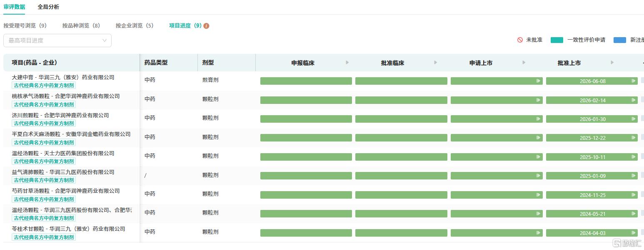
Task: Open the info icon beside 项目进度 (9)
Action: tap(206, 26)
